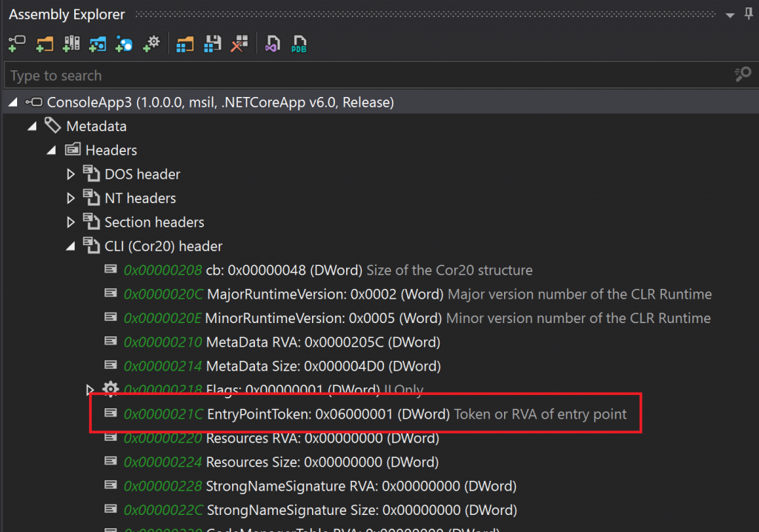Click the DOS header node icon
This screenshot has width=759, height=532.
click(x=91, y=173)
